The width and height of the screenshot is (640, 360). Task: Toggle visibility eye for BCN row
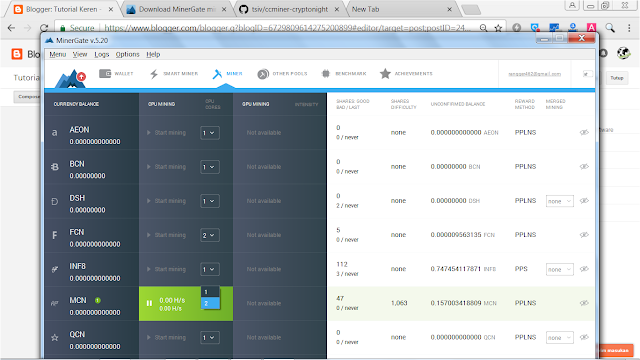(x=584, y=167)
